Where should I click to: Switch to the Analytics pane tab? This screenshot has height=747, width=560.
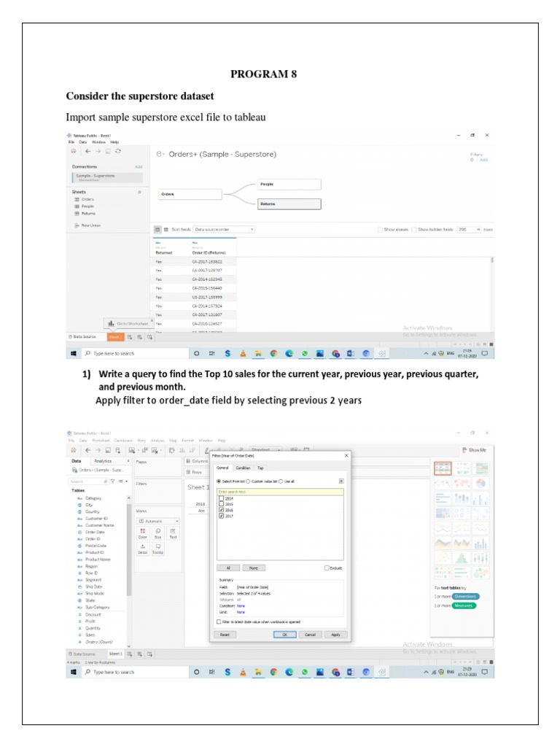click(103, 461)
